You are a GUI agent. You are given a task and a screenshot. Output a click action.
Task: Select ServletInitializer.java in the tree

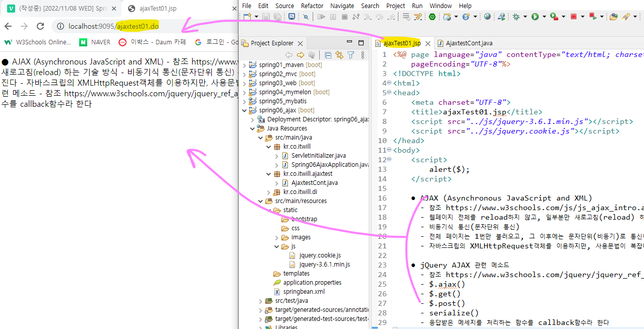click(x=314, y=156)
